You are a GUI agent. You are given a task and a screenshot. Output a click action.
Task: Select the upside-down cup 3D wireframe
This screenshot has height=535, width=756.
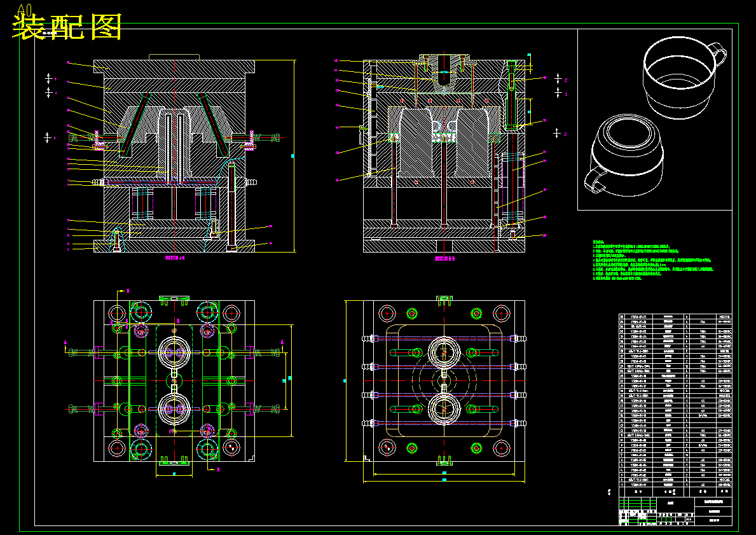[623, 155]
